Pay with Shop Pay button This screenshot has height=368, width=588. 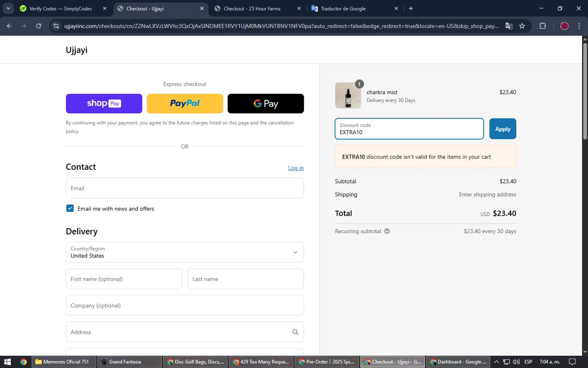[x=104, y=104]
